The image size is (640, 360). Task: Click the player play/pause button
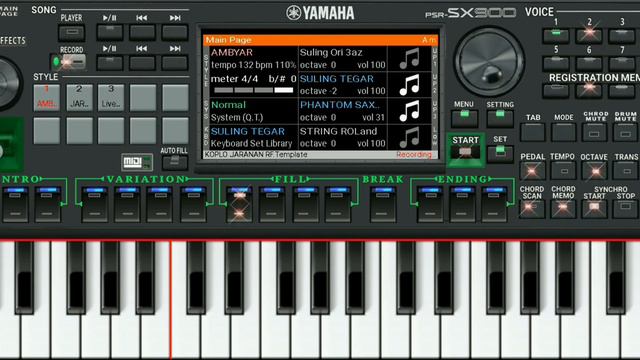110,32
